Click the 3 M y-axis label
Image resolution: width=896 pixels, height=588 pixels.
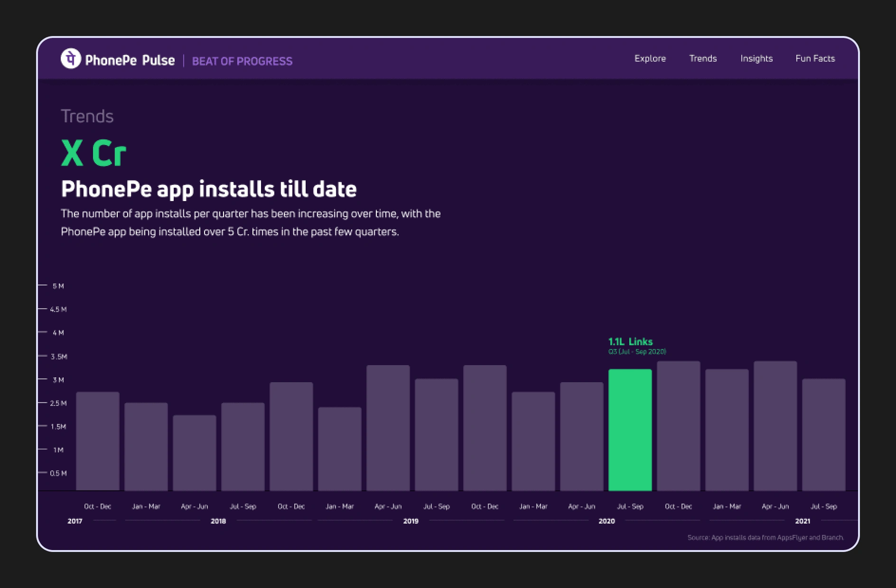[x=58, y=380]
